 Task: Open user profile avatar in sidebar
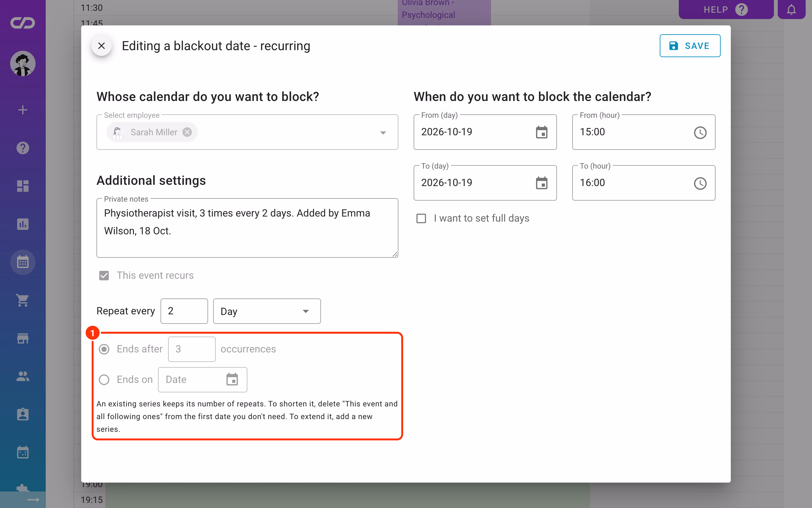pos(23,63)
